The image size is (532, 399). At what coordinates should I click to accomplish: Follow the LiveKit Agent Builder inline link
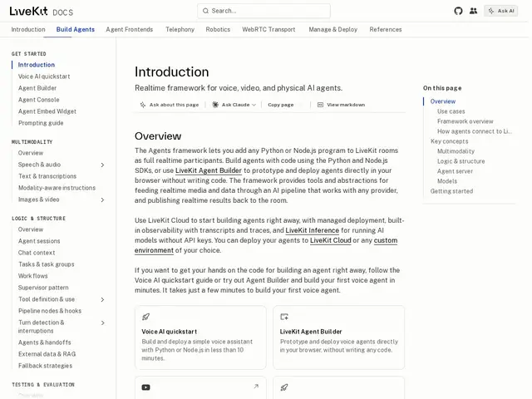209,170
